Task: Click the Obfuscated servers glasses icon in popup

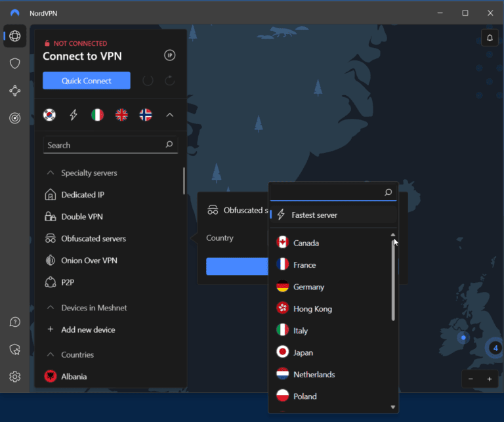Action: [213, 210]
